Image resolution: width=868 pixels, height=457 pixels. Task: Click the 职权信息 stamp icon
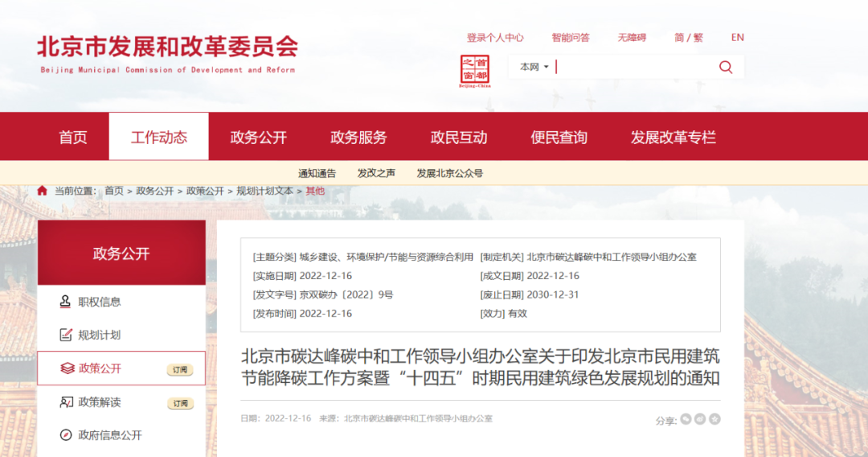(65, 302)
